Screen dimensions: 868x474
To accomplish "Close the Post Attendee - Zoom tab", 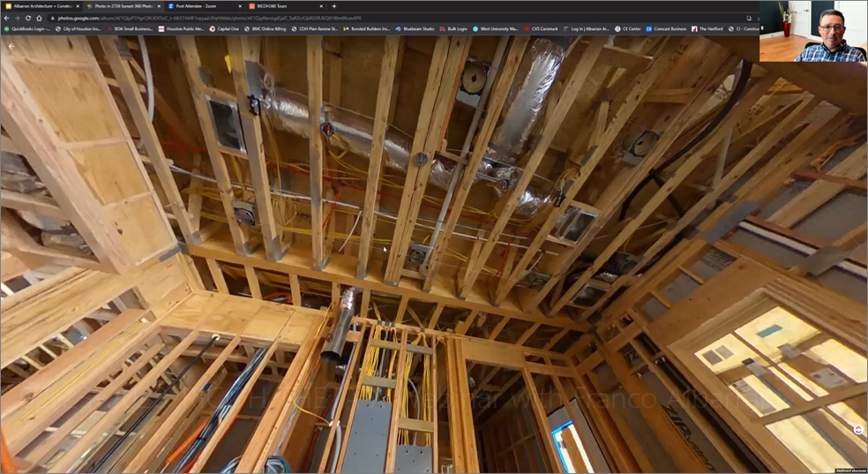I will tap(242, 6).
